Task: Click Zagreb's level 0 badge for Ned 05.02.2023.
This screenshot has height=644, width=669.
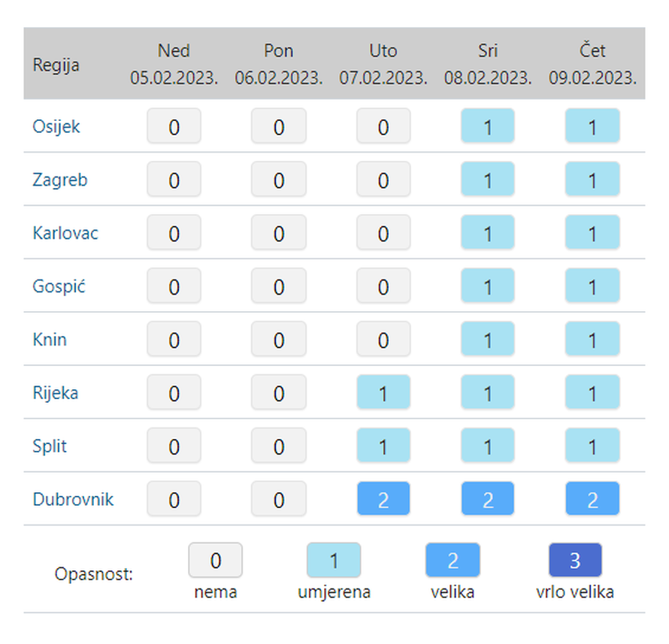Action: [x=174, y=180]
